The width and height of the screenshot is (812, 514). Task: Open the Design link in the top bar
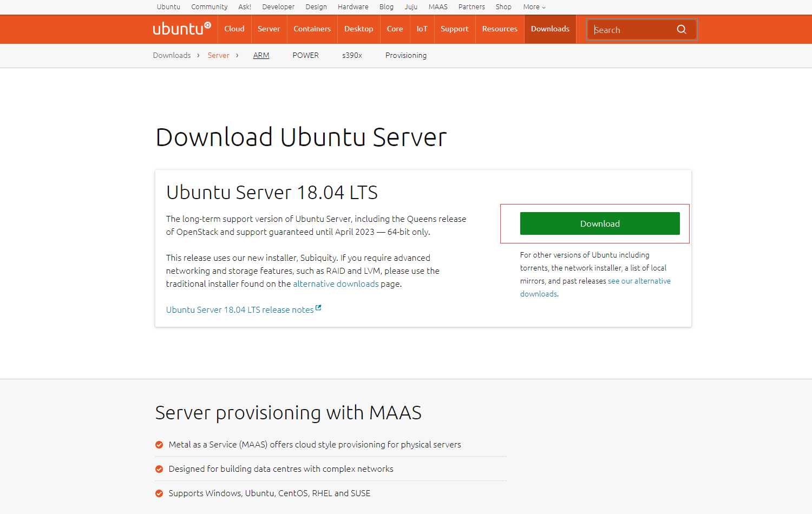pos(316,7)
